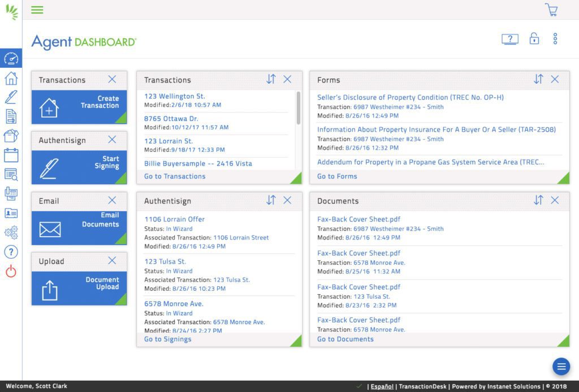Toggle sort order in the Forms widget

pos(538,80)
